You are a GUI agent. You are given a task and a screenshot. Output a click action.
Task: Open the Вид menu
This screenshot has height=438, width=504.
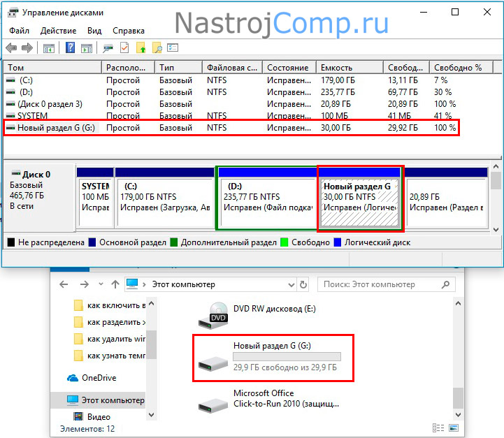[x=94, y=31]
